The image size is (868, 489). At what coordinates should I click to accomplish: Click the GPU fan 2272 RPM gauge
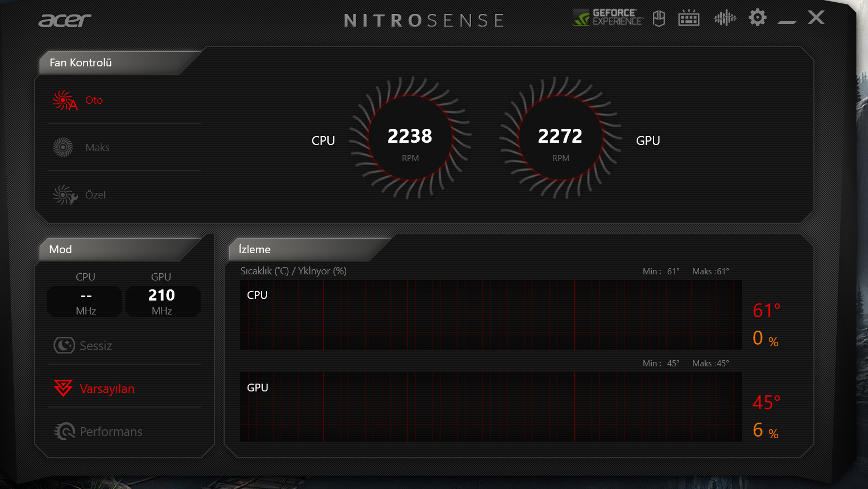coord(561,138)
